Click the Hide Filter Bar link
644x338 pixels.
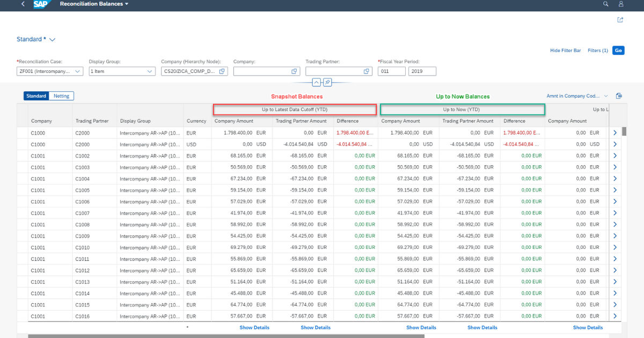coord(565,50)
